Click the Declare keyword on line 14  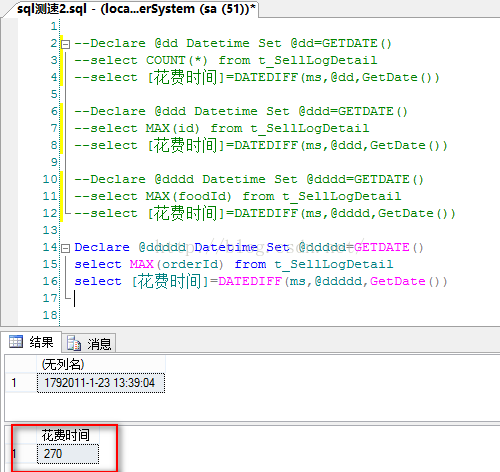[x=102, y=247]
